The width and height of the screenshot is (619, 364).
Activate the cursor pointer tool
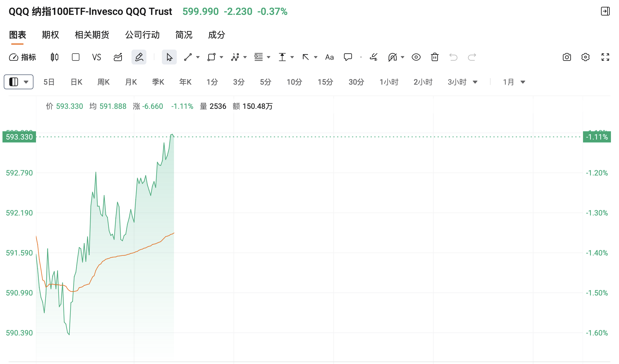(x=169, y=57)
